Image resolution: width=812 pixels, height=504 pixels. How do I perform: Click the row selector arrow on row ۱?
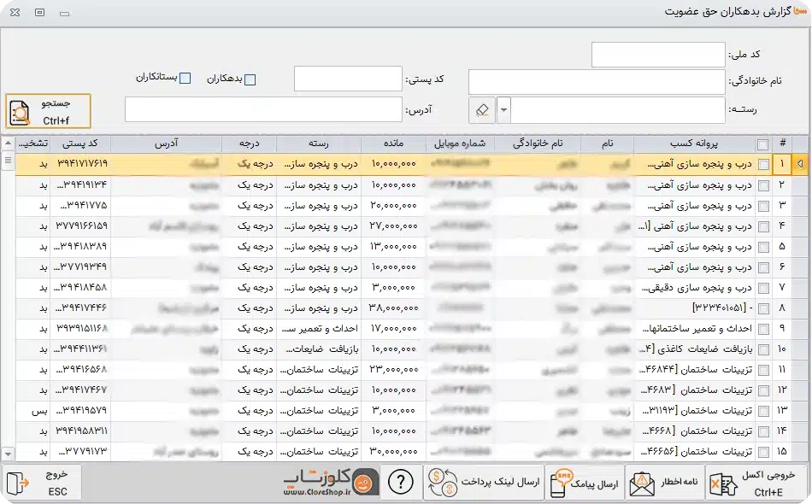click(x=800, y=164)
